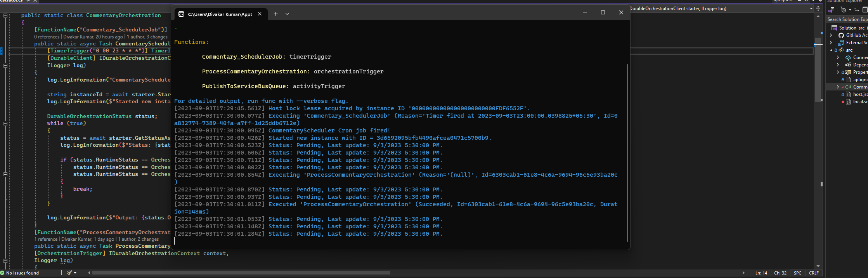
Task: Expand the External Sources node
Action: 831,43
